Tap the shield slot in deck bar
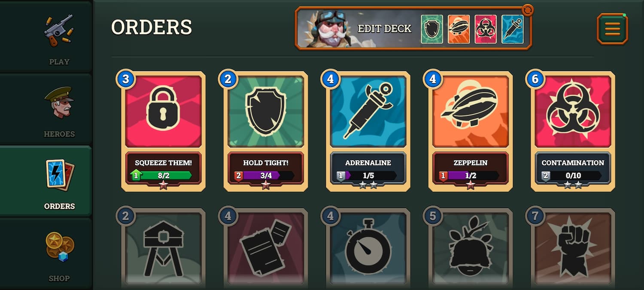Viewport: 644px width, 290px height. 432,29
